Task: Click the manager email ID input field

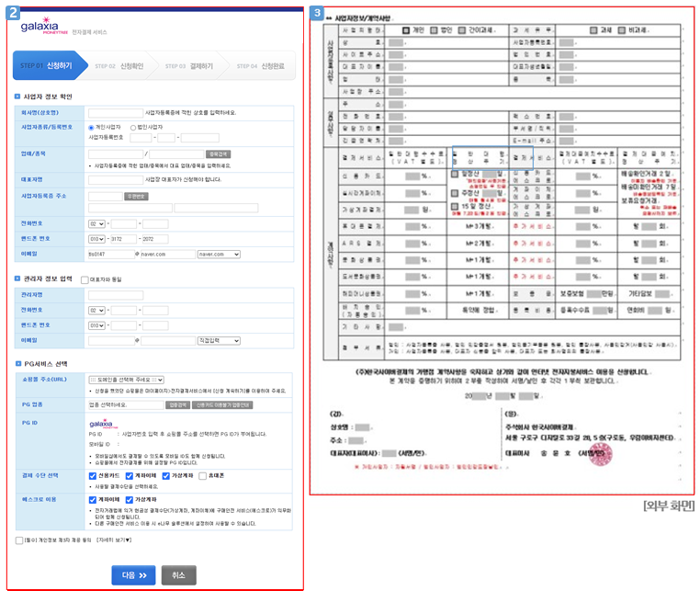Action: pos(111,340)
